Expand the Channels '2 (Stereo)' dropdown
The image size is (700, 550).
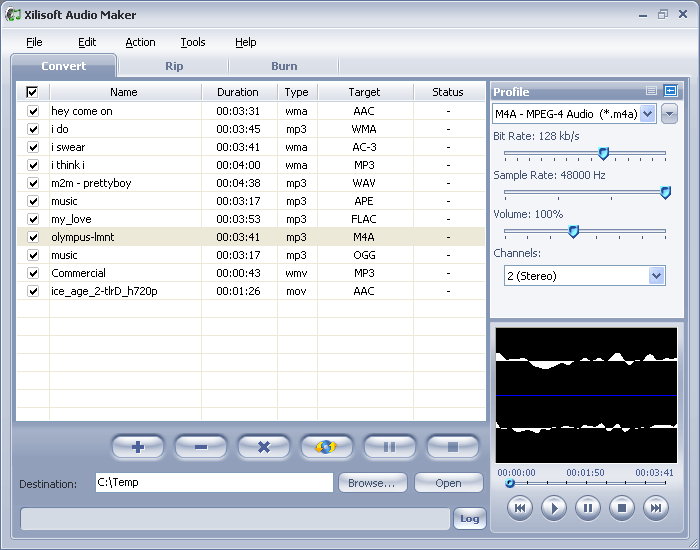coord(656,276)
